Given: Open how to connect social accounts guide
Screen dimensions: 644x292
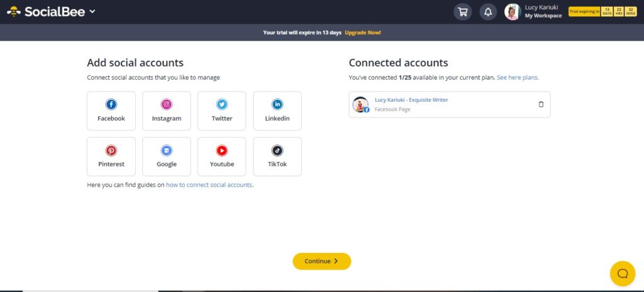Looking at the screenshot, I should tap(209, 185).
